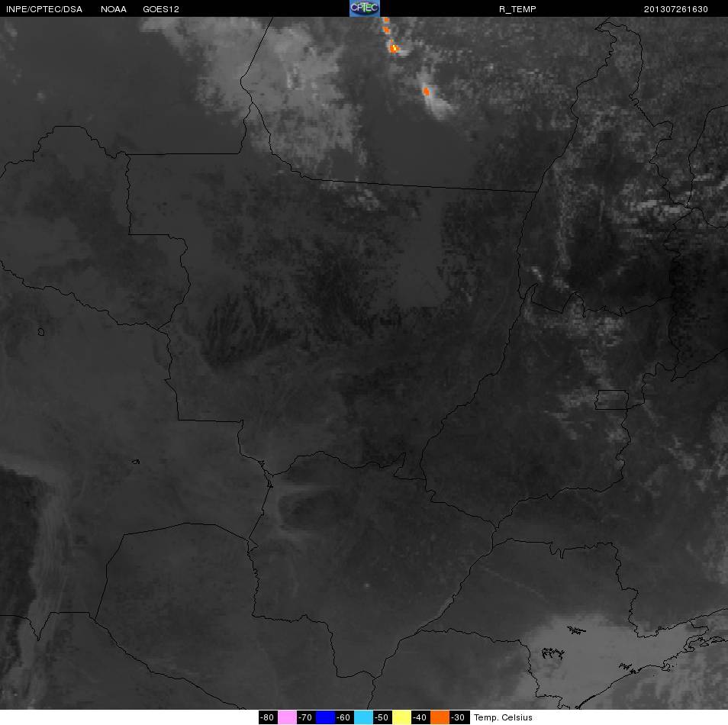Click the dark blue legend swatch
Viewport: 728px width, 725px height.
coord(325,717)
